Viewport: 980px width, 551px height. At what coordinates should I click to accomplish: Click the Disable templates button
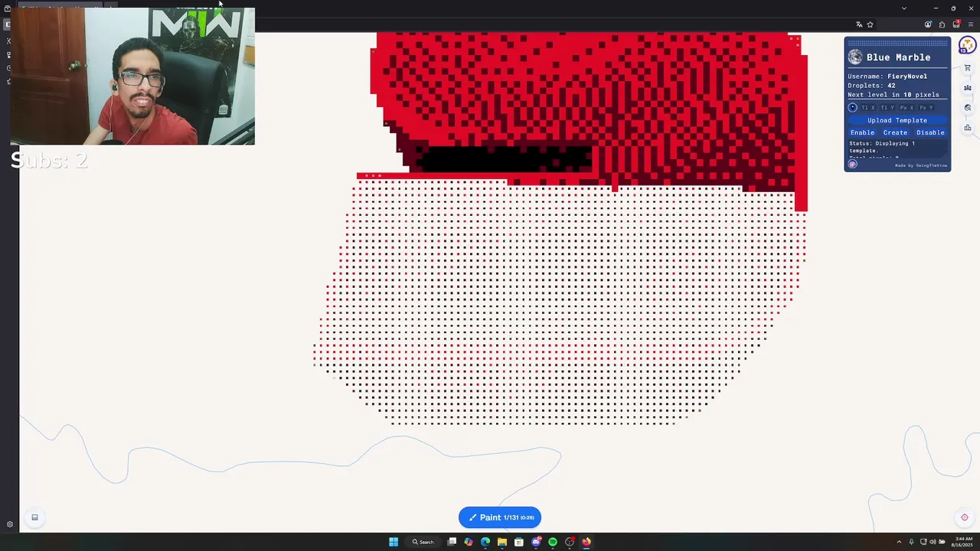point(930,132)
